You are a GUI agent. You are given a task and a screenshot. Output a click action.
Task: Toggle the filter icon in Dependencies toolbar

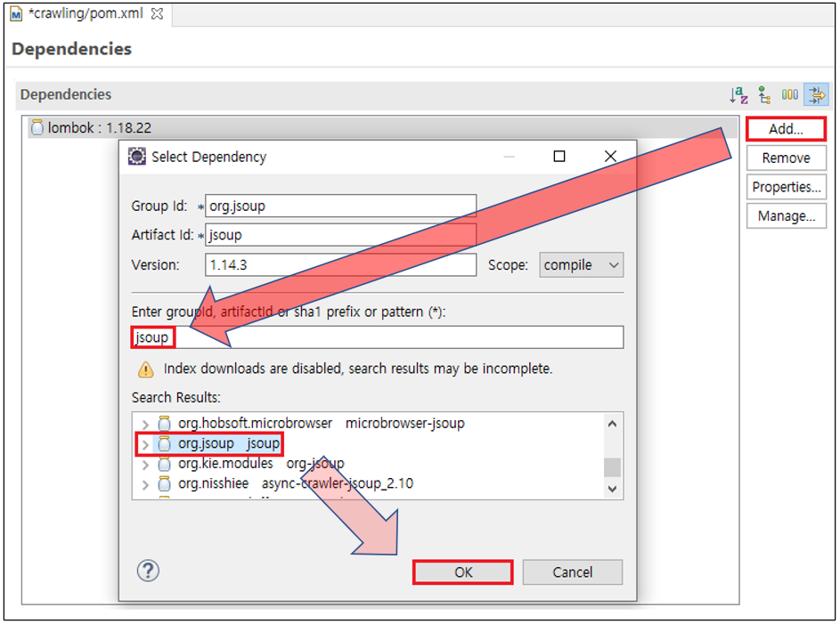[817, 94]
